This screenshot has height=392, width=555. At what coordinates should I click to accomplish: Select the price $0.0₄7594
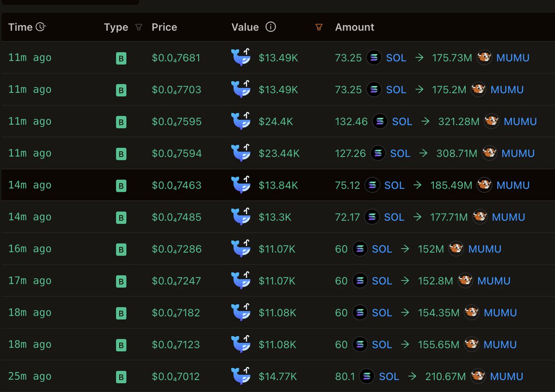[x=177, y=153]
